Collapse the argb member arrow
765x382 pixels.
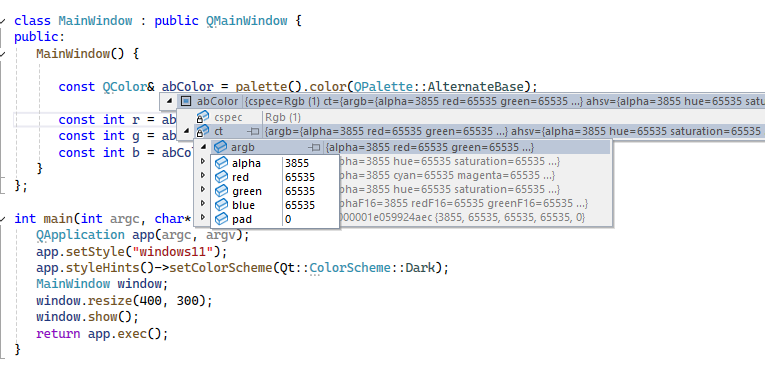point(204,147)
